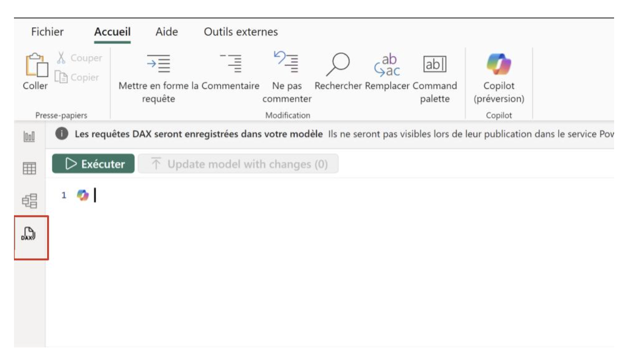Run the query with Exécuter
This screenshot has width=644, height=359.
click(93, 164)
